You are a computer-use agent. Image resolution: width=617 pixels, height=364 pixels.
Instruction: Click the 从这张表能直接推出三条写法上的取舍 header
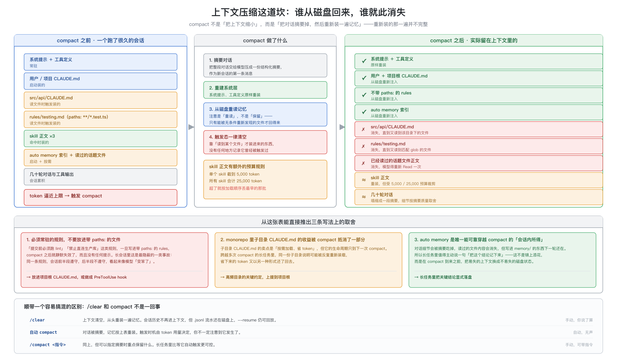[x=308, y=222]
